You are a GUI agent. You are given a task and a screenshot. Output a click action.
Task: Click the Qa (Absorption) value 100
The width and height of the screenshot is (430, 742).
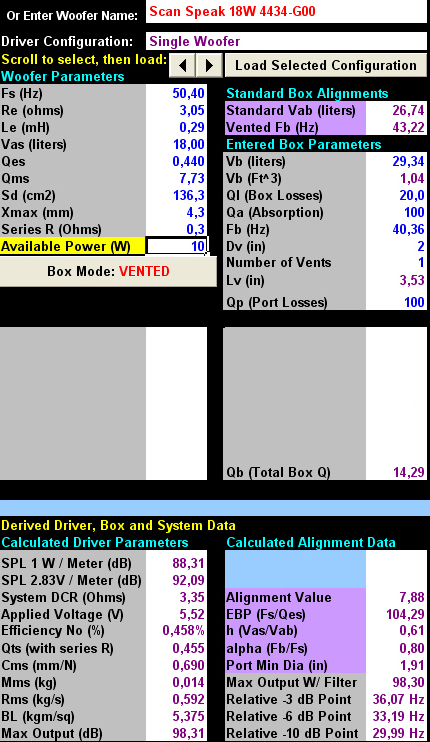(414, 212)
